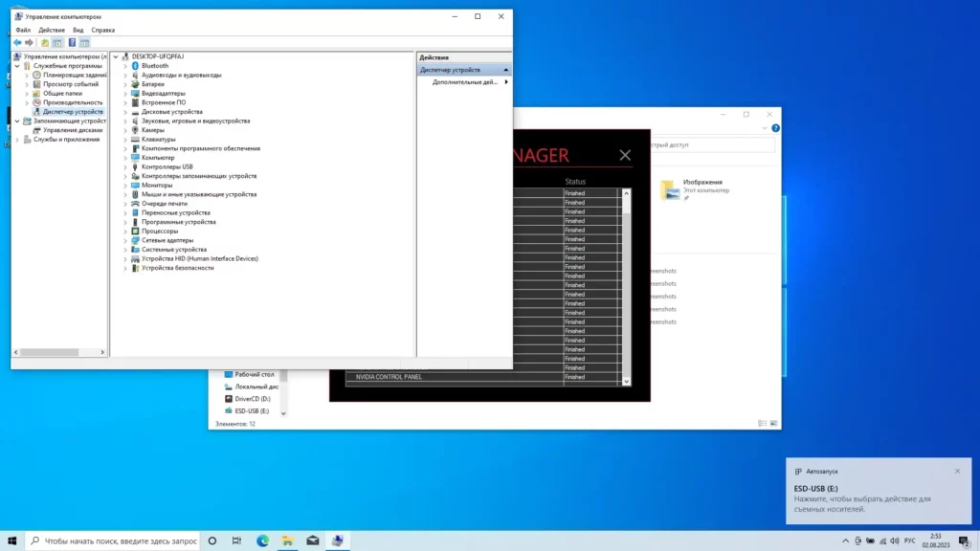Close the driver manager with the X icon
Image resolution: width=980 pixels, height=551 pixels.
[625, 155]
